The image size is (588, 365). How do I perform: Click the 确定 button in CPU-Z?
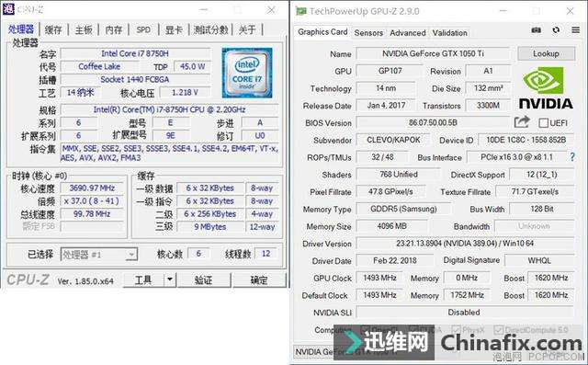tap(259, 279)
